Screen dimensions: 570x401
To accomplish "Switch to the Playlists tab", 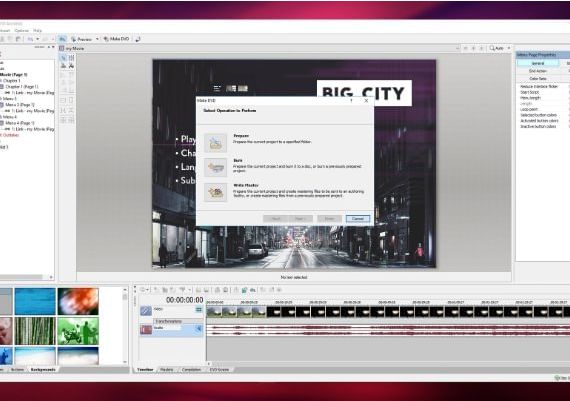I will click(x=167, y=370).
